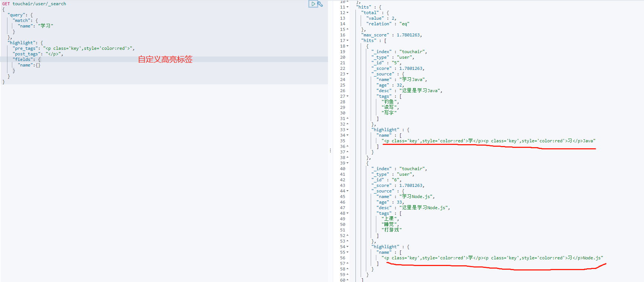644x282 pixels.
Task: Click the fold end marker at line 15
Action: pyautogui.click(x=348, y=29)
